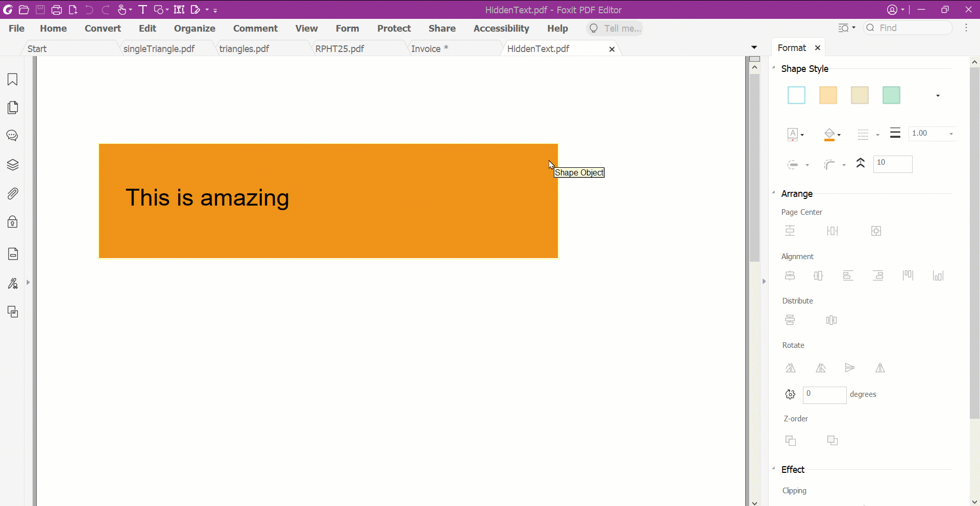Viewport: 980px width, 506px height.
Task: Center shape vertically on page
Action: [x=790, y=231]
